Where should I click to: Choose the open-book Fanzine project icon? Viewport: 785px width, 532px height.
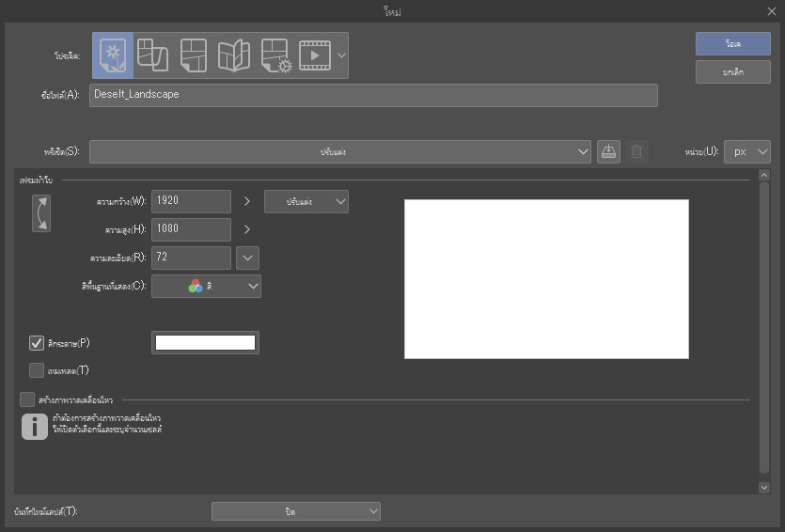tap(234, 55)
